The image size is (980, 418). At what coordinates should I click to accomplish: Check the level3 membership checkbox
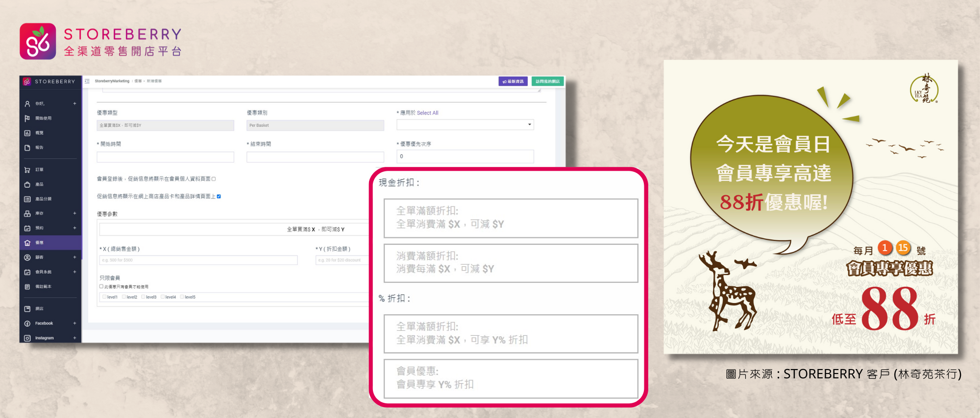click(143, 297)
